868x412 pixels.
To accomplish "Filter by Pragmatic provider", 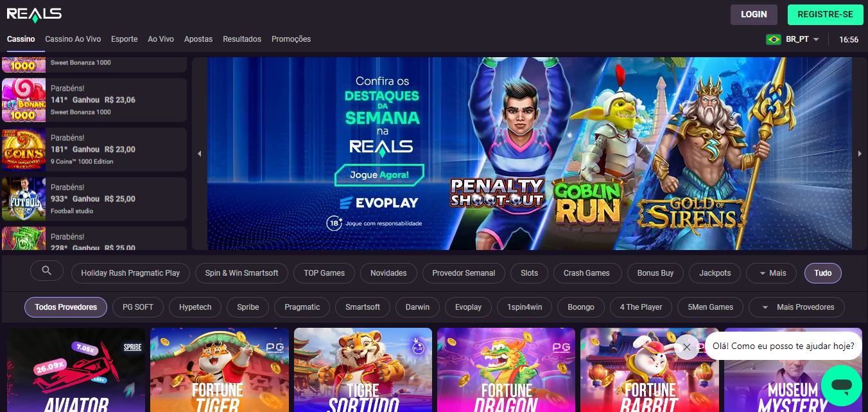I will (x=302, y=307).
